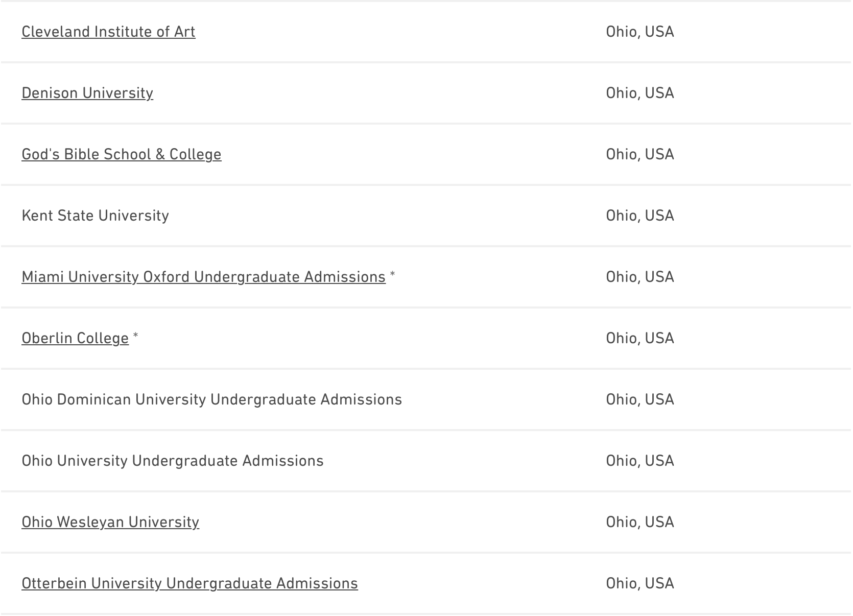Click Ohio, USA beside Kent State University

pyautogui.click(x=640, y=216)
